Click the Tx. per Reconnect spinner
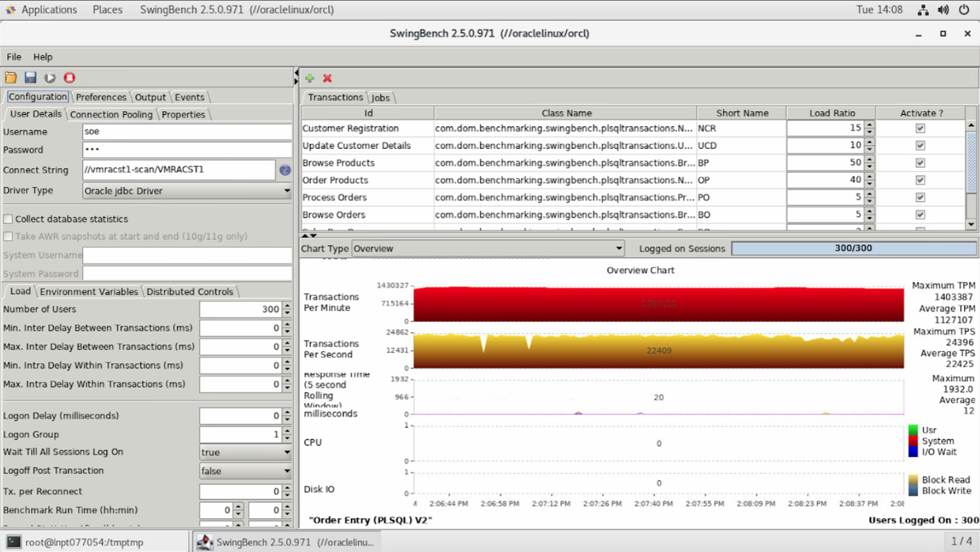 tap(287, 491)
